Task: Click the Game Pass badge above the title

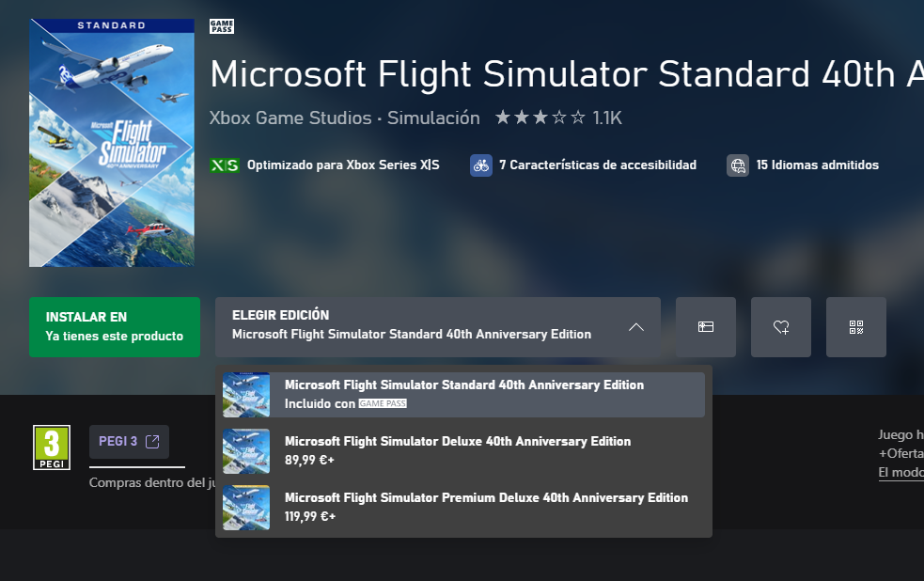Action: [x=222, y=26]
